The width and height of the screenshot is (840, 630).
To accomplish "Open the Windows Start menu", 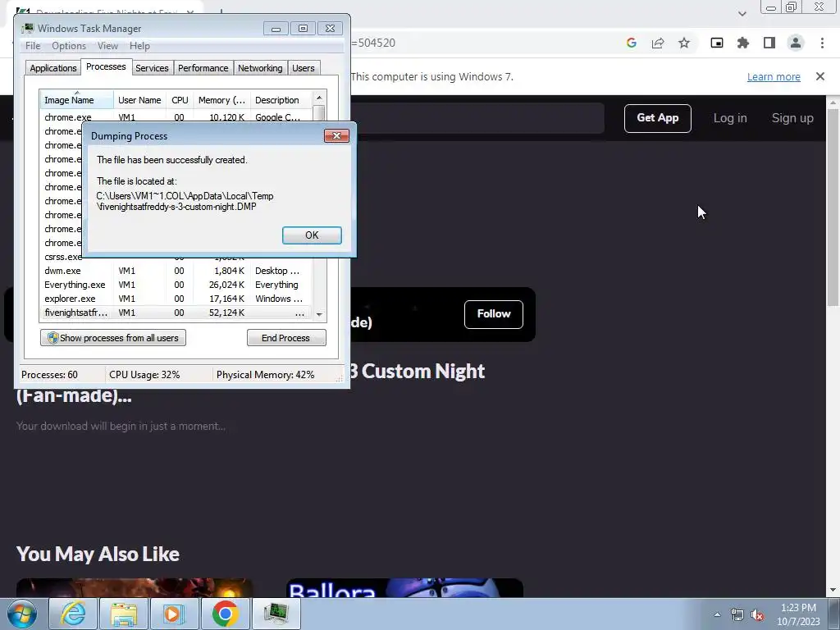I will click(x=22, y=614).
